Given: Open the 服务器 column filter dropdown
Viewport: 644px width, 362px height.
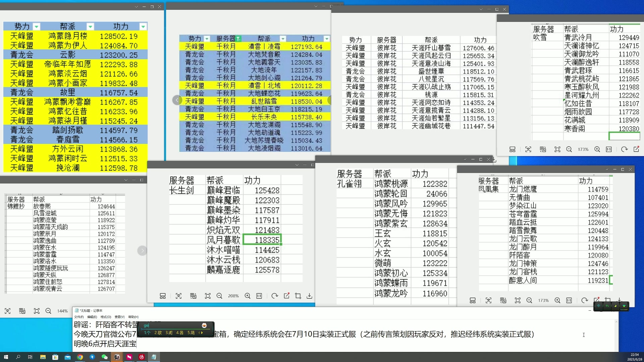Looking at the screenshot, I should [x=238, y=39].
